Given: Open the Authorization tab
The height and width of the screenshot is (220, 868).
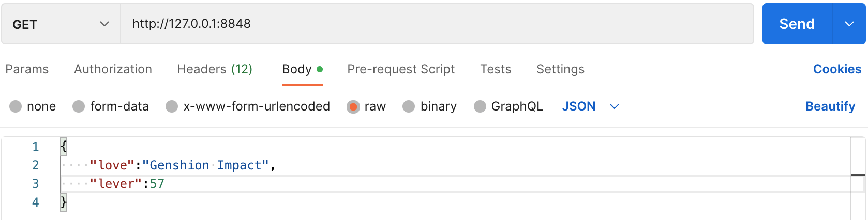Looking at the screenshot, I should click(113, 69).
